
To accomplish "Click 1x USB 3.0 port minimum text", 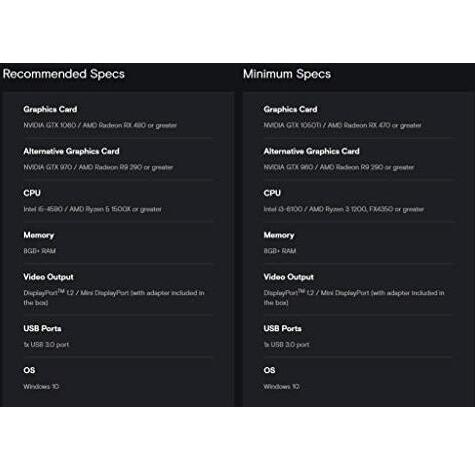I will 286,345.
